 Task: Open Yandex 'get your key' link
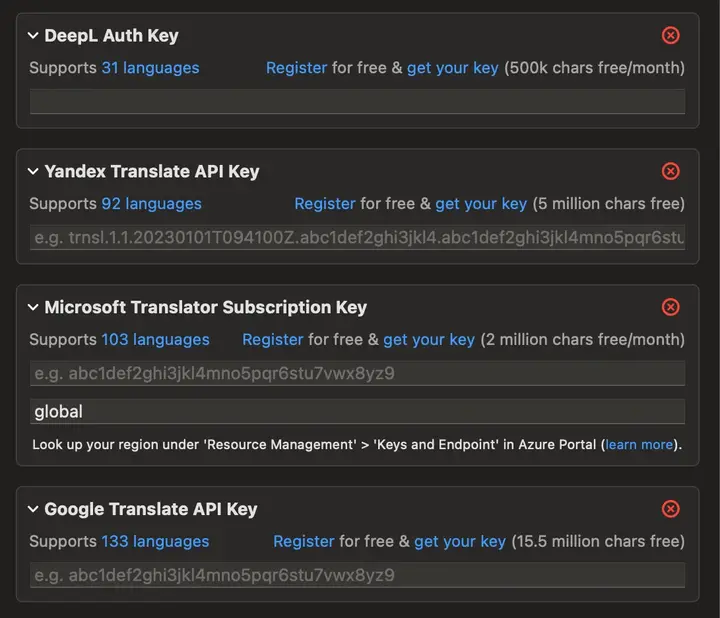click(x=481, y=204)
